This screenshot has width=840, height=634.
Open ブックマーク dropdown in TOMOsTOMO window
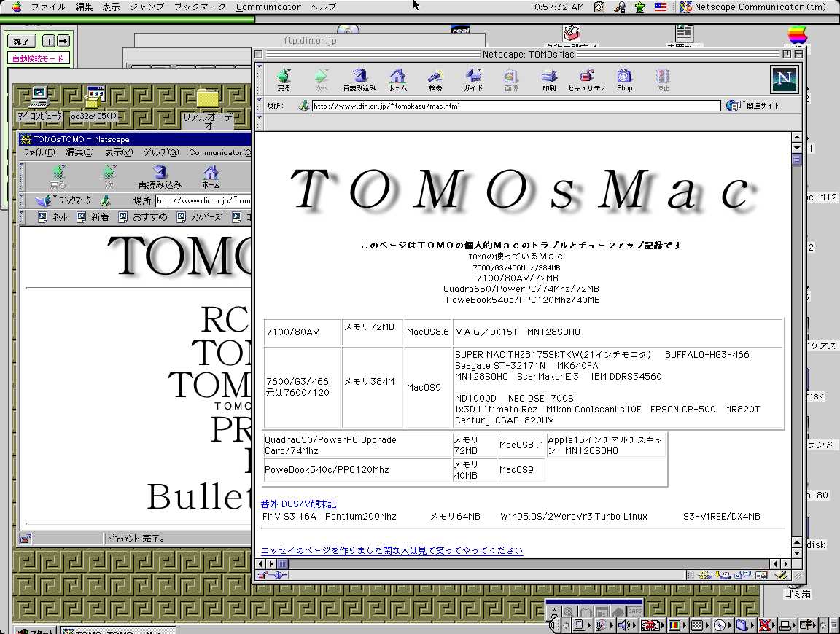[x=63, y=200]
